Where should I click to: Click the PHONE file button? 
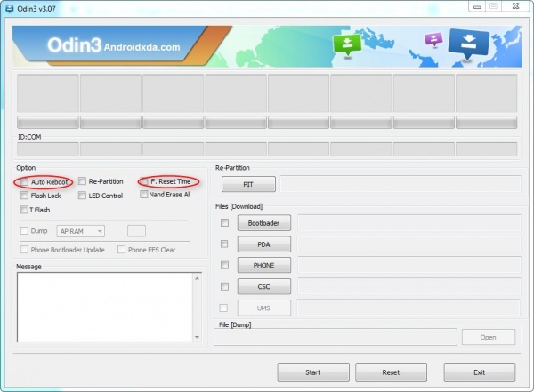click(x=264, y=265)
